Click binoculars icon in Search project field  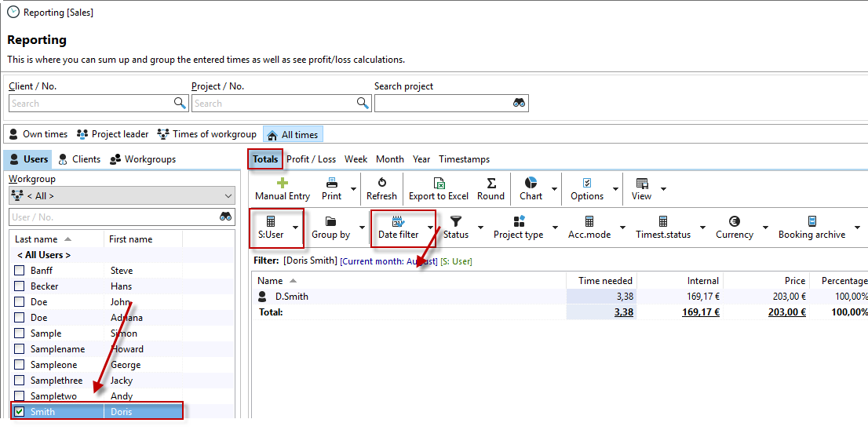tap(519, 104)
